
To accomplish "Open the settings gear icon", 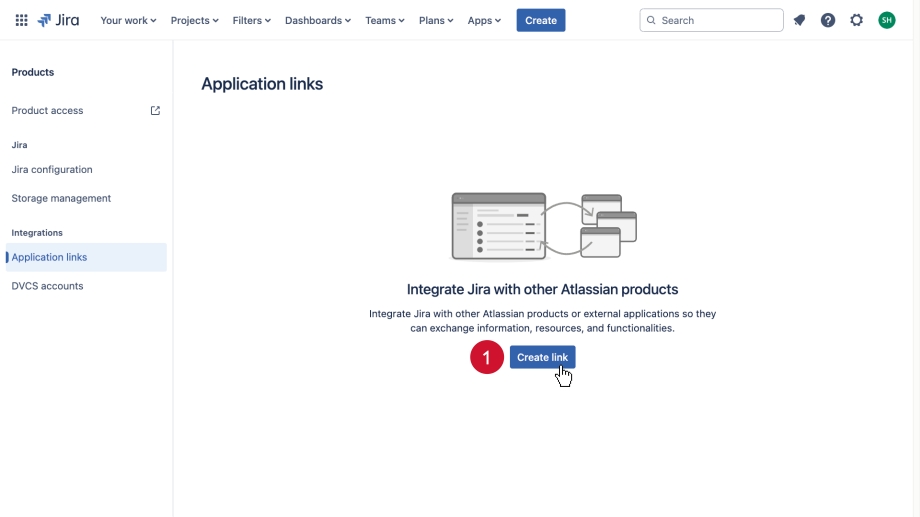I will pyautogui.click(x=857, y=20).
